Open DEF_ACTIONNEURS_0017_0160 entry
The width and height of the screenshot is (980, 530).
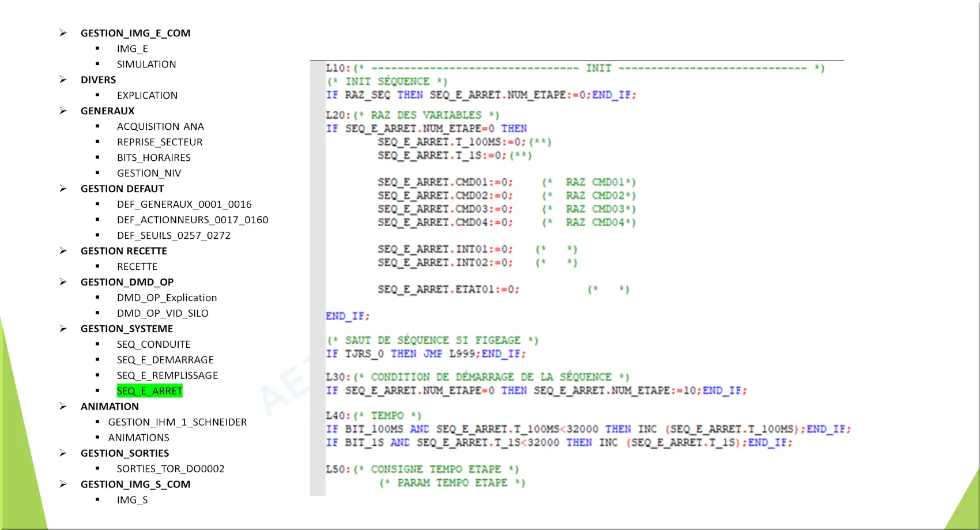click(x=193, y=220)
